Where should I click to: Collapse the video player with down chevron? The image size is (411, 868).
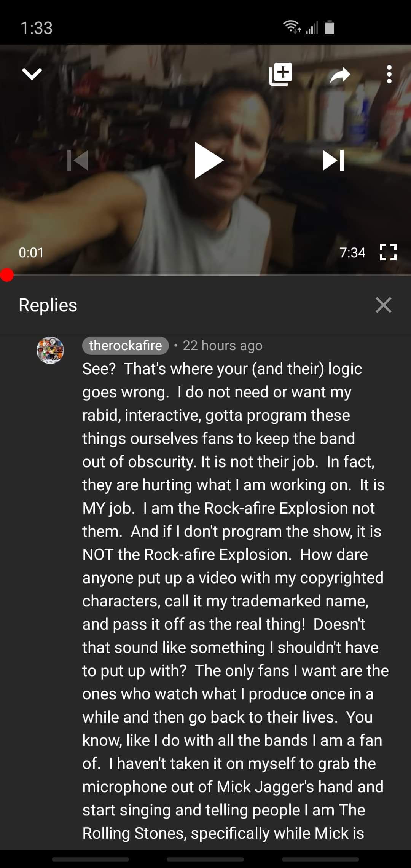click(32, 74)
